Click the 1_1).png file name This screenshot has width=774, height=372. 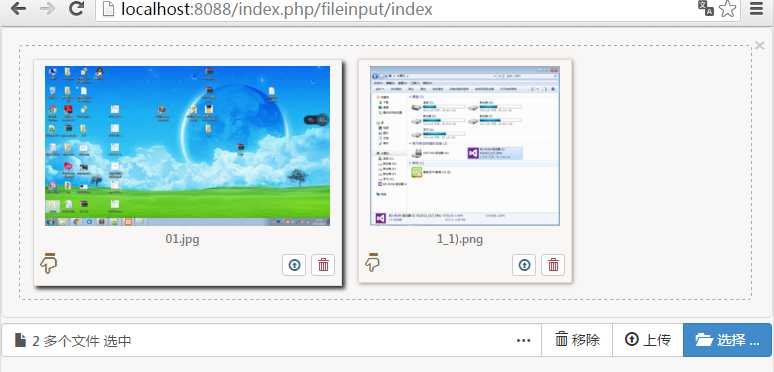click(x=460, y=239)
